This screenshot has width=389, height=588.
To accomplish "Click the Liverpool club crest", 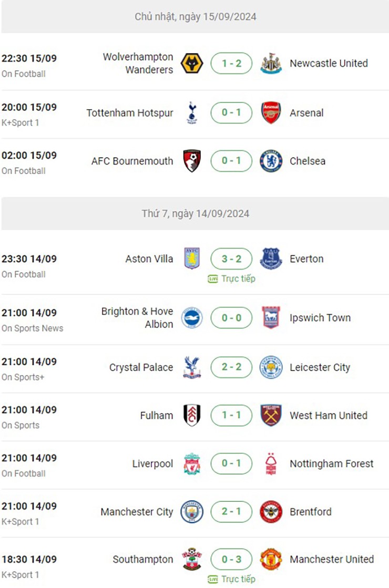I will [191, 464].
